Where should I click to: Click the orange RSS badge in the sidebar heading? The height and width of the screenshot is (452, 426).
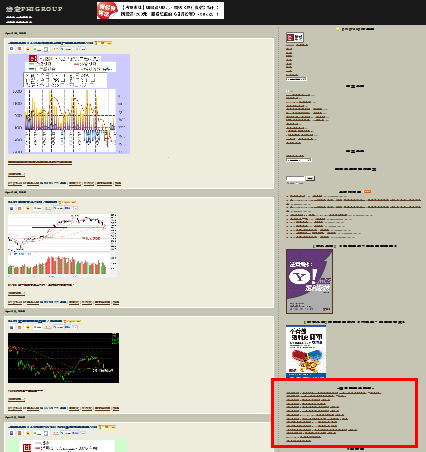click(367, 192)
